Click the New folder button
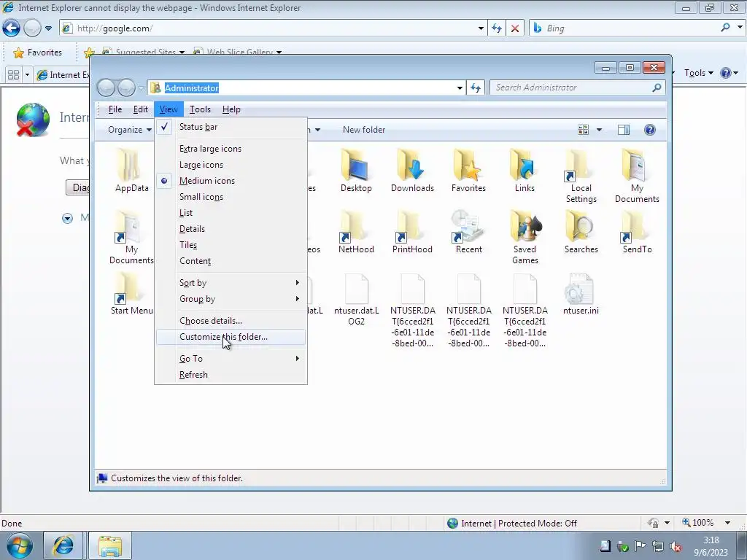Screen dimensions: 747x560 [364, 130]
